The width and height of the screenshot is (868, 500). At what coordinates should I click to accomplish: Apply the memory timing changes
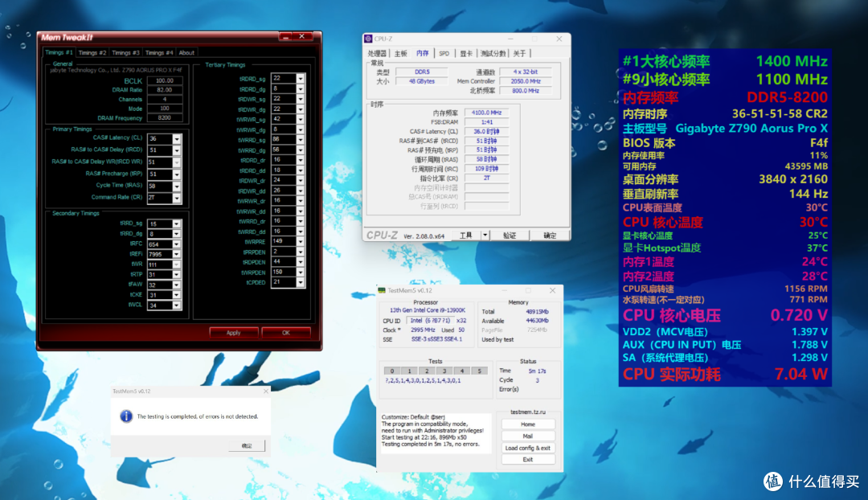(x=234, y=333)
